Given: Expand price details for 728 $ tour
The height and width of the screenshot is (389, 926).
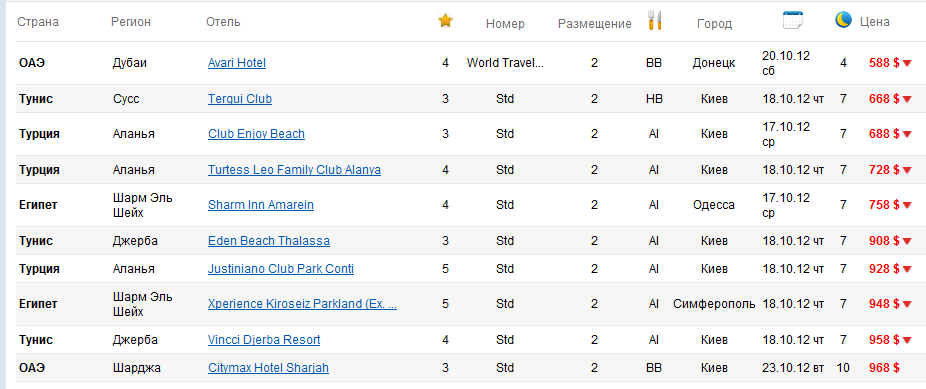Looking at the screenshot, I should [907, 171].
